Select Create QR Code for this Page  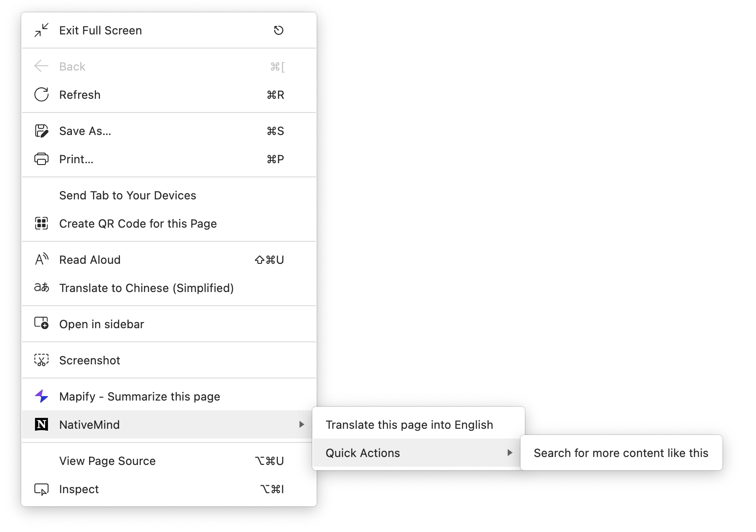click(x=169, y=224)
